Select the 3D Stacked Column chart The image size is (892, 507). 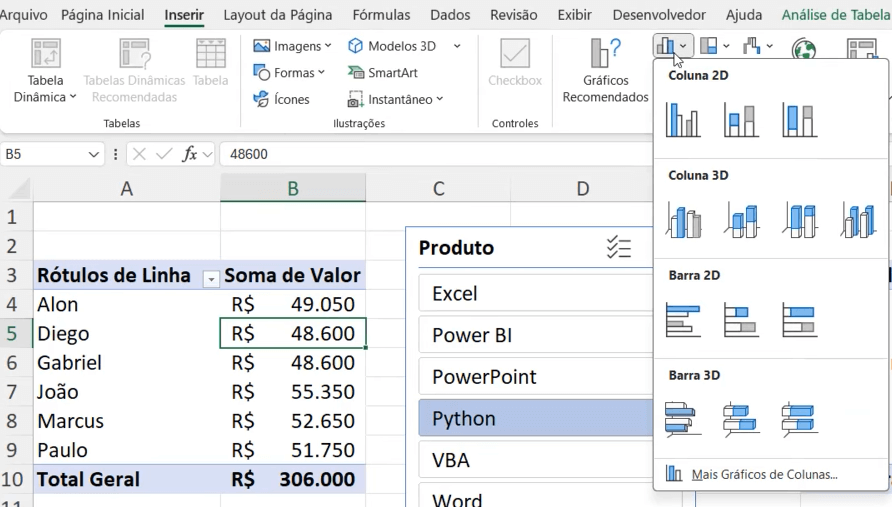pyautogui.click(x=741, y=220)
